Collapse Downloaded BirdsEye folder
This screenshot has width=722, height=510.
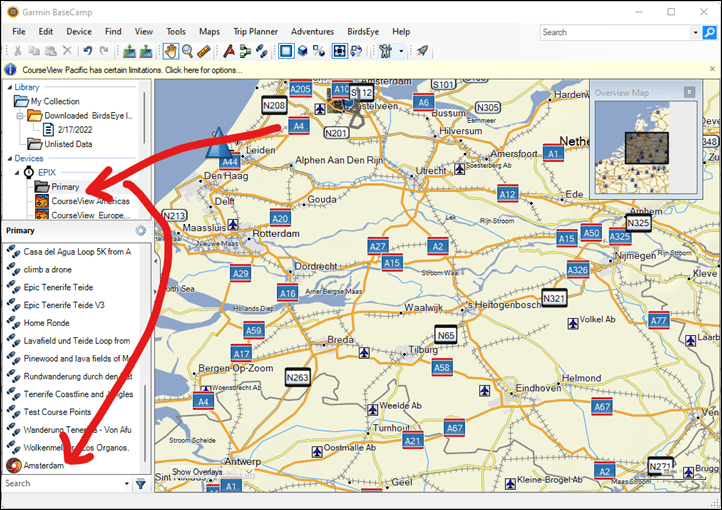pos(20,116)
